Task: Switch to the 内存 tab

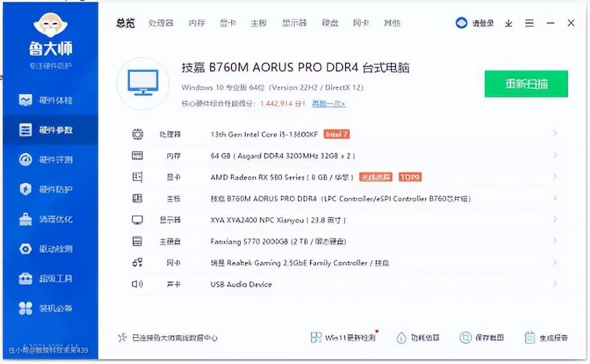Action: [197, 23]
